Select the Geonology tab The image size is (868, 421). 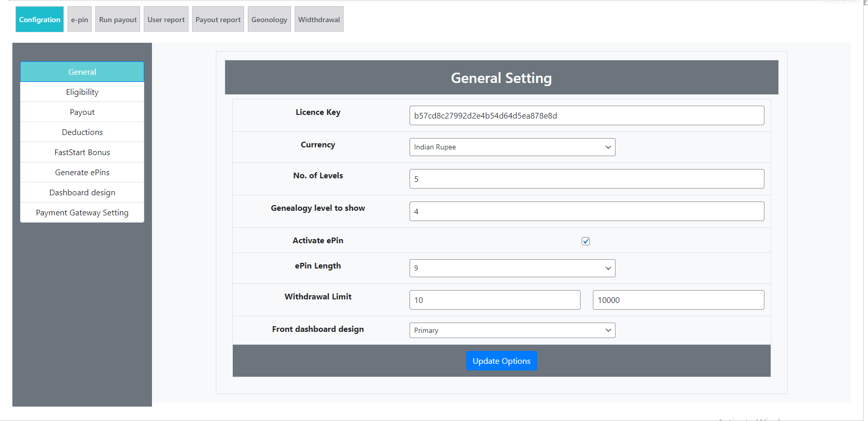click(269, 20)
